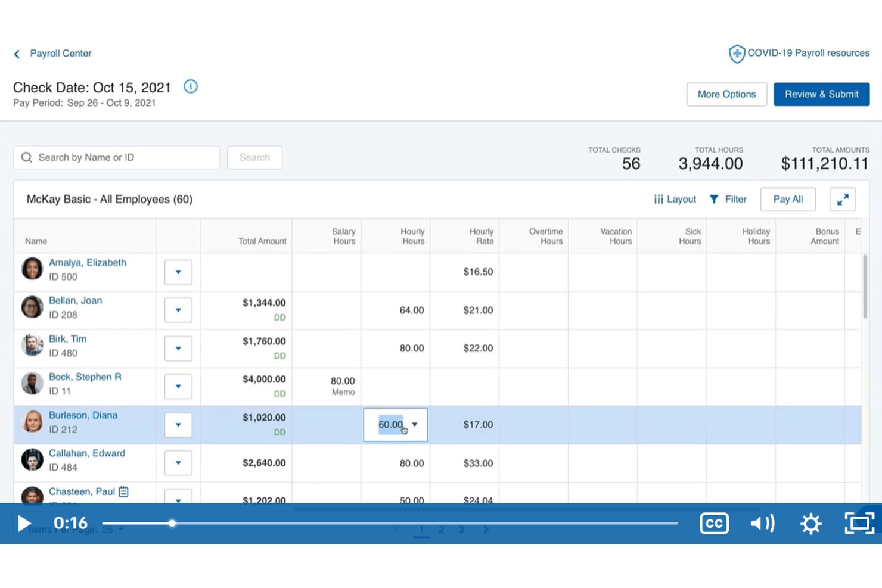
Task: Click Elizabeth Amalya's avatar photo
Action: coord(32,269)
